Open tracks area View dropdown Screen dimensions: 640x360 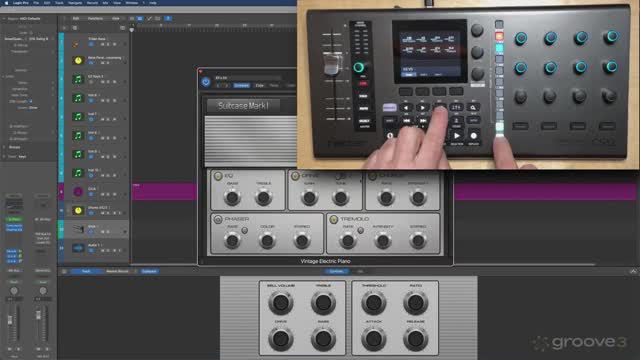point(116,18)
